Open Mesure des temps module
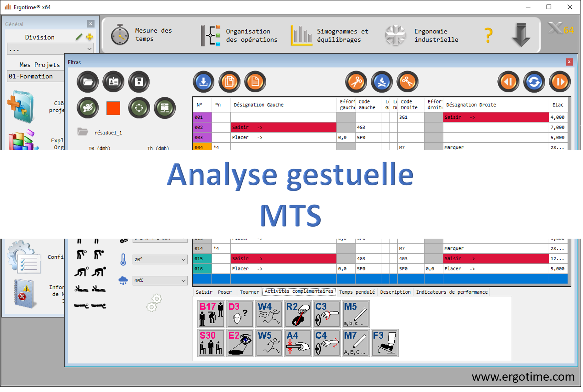Screen dimensions: 583x392 click(x=141, y=35)
